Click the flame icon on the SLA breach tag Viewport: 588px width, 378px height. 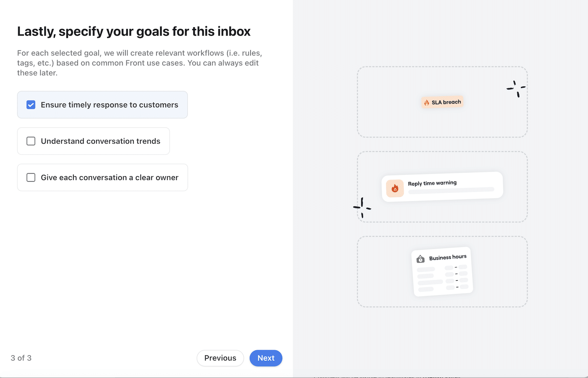[x=427, y=102]
